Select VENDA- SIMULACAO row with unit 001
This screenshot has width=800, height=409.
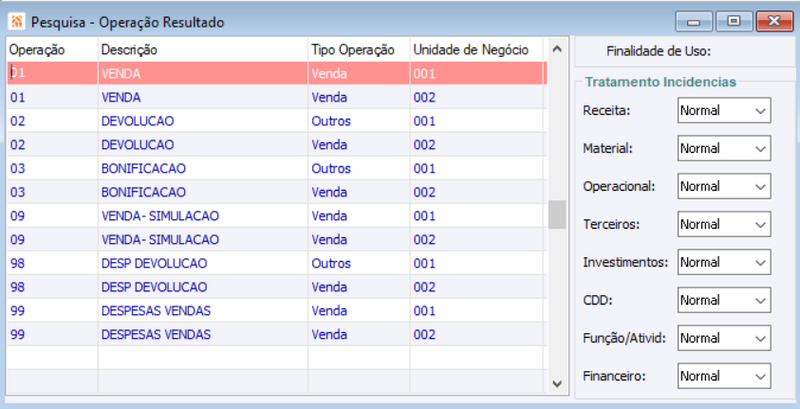(277, 216)
